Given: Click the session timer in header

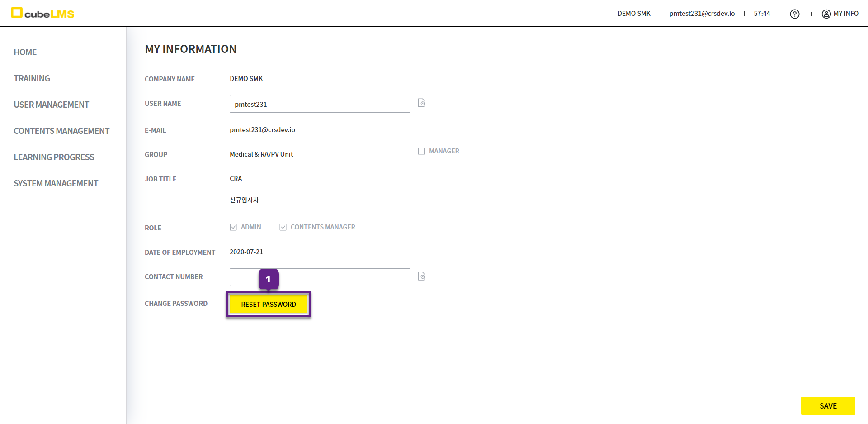Looking at the screenshot, I should 762,14.
